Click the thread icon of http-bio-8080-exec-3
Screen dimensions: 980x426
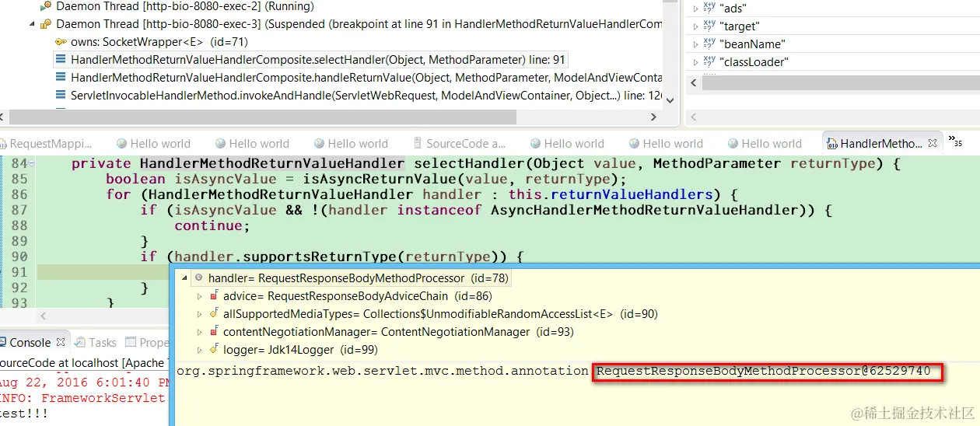click(46, 24)
